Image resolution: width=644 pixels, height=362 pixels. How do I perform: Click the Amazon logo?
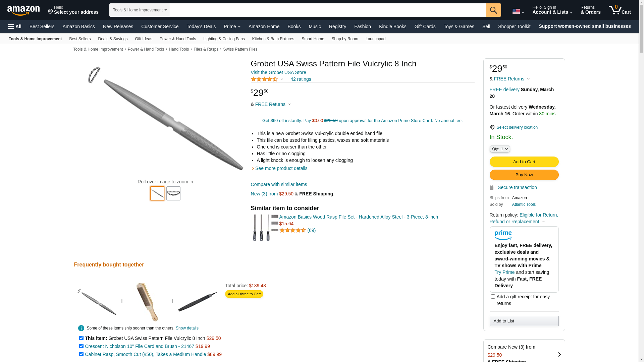click(23, 10)
